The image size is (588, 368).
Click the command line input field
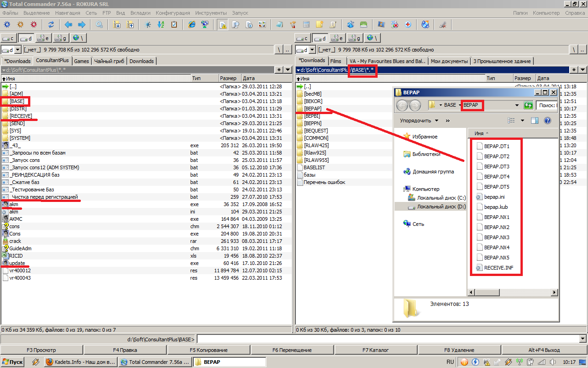(x=388, y=339)
